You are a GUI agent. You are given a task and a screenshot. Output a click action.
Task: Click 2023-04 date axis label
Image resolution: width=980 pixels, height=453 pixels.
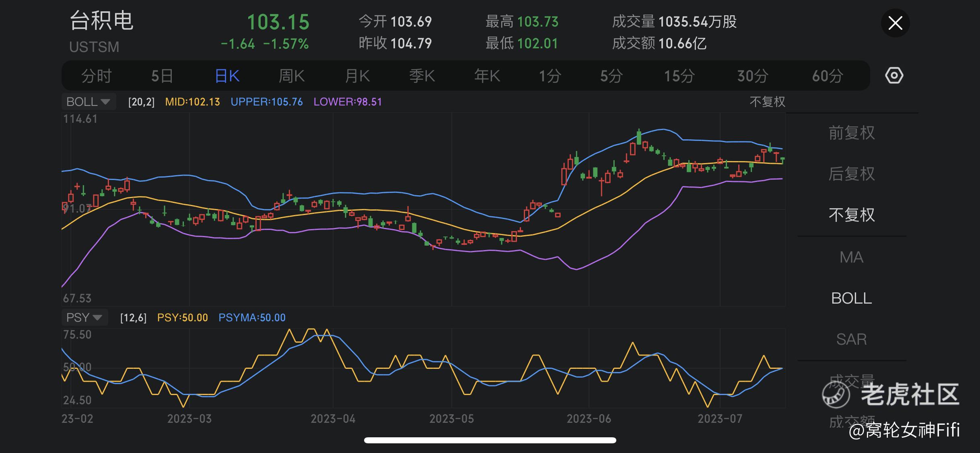click(x=333, y=419)
